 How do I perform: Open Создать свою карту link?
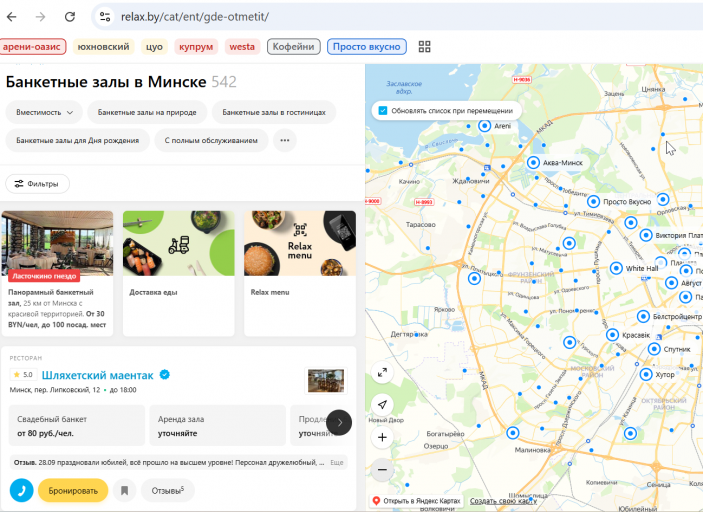[x=503, y=501]
